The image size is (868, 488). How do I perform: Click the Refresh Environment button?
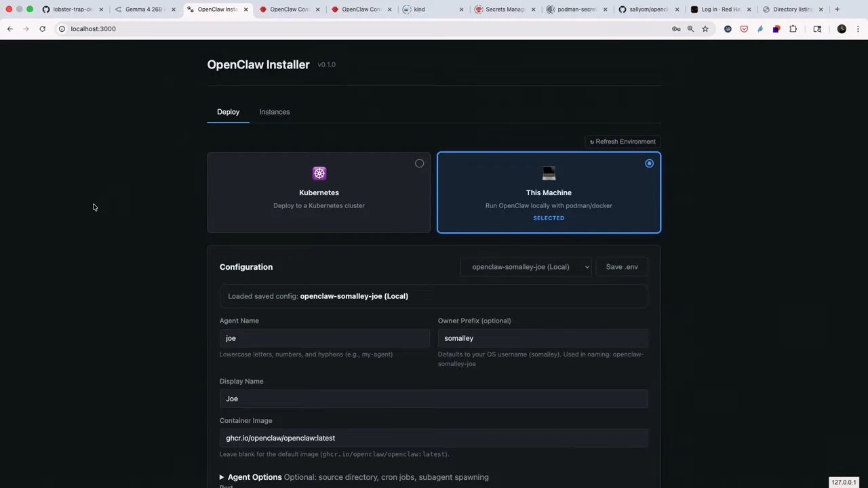(x=623, y=142)
